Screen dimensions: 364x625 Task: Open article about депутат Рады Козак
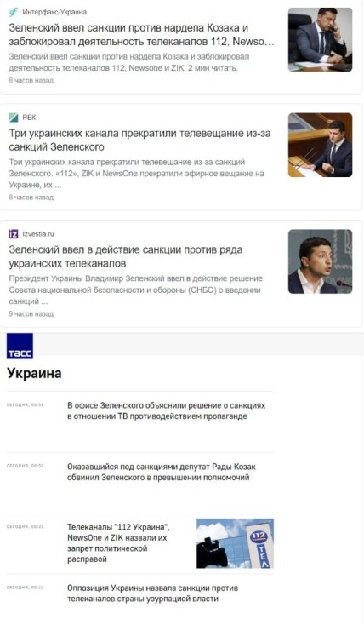(162, 472)
